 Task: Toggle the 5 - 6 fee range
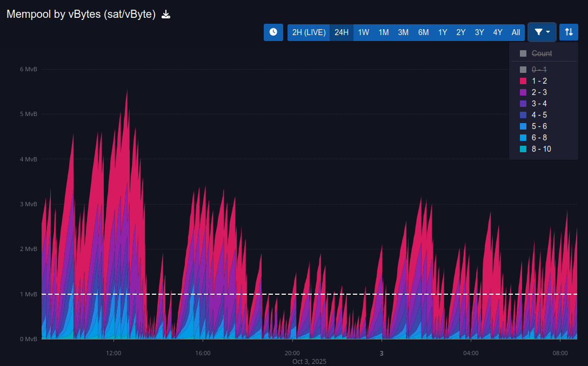point(539,126)
